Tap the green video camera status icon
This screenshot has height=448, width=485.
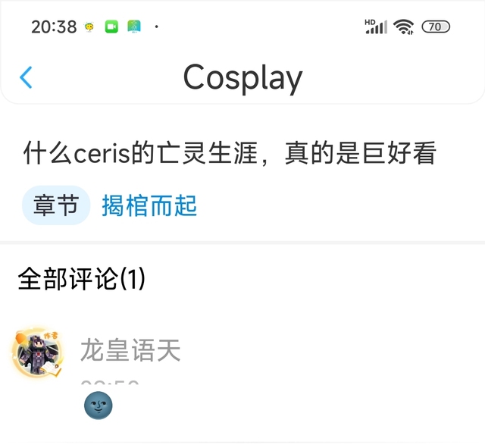(111, 27)
